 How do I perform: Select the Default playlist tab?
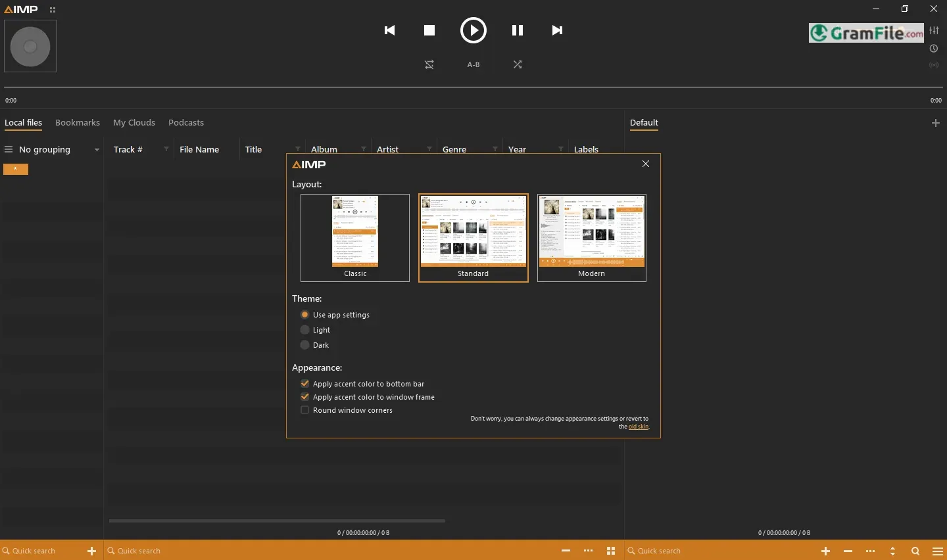(644, 123)
